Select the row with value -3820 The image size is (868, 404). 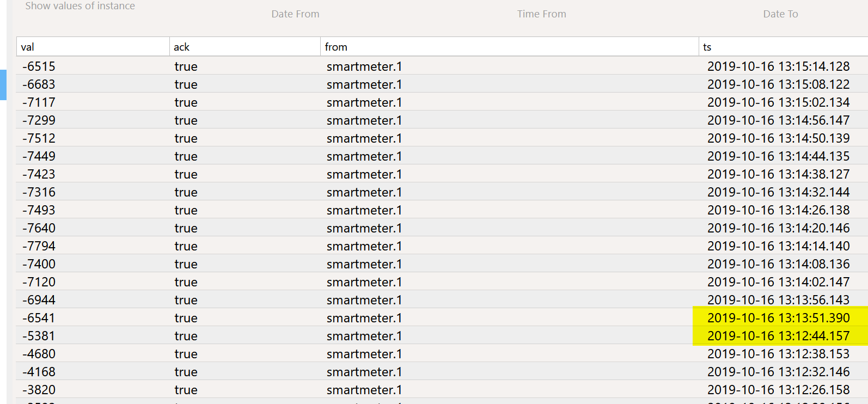pos(442,389)
